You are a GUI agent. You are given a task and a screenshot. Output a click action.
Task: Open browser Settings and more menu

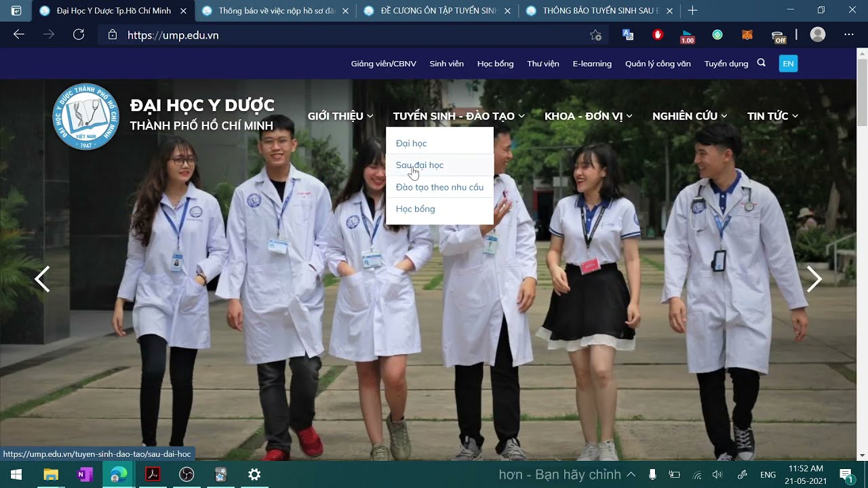[x=849, y=35]
